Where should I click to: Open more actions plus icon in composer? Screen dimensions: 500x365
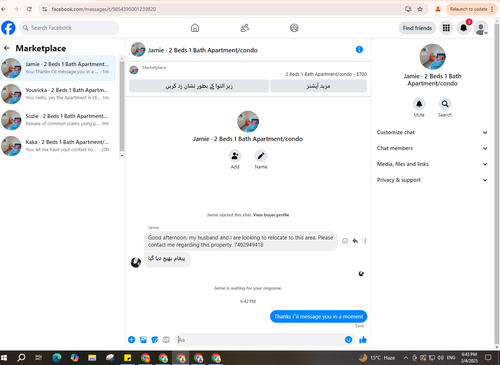132,340
